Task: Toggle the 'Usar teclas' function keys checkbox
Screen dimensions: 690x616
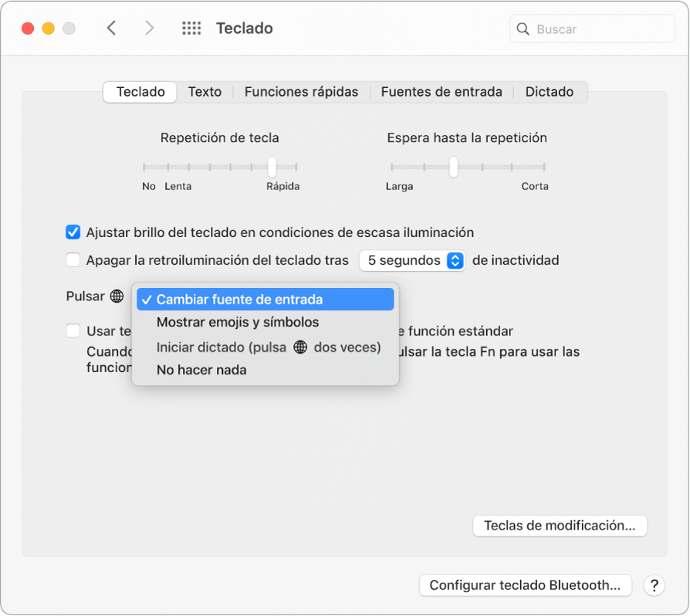Action: point(73,330)
